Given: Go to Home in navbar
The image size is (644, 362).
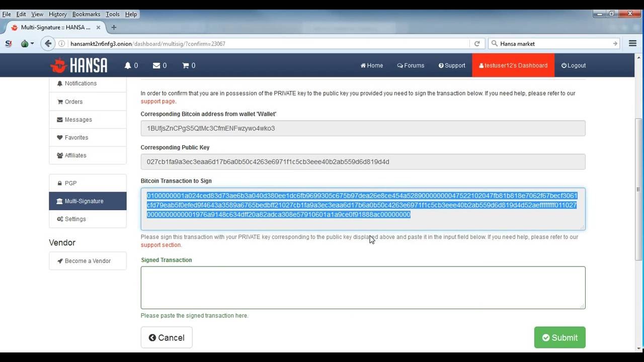Looking at the screenshot, I should point(372,65).
